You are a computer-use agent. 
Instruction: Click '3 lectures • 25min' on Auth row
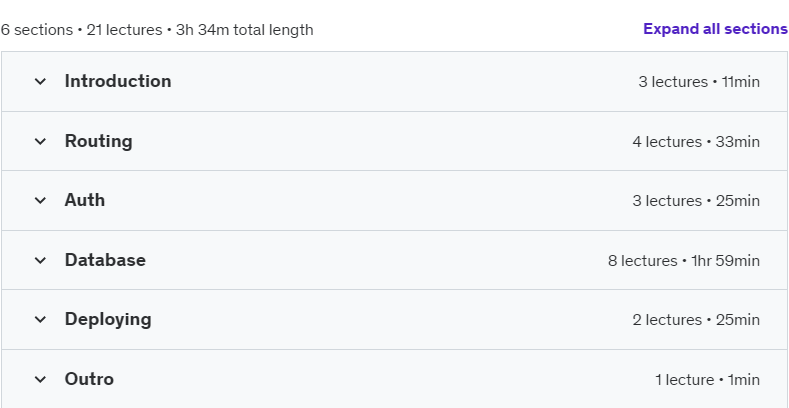(696, 201)
